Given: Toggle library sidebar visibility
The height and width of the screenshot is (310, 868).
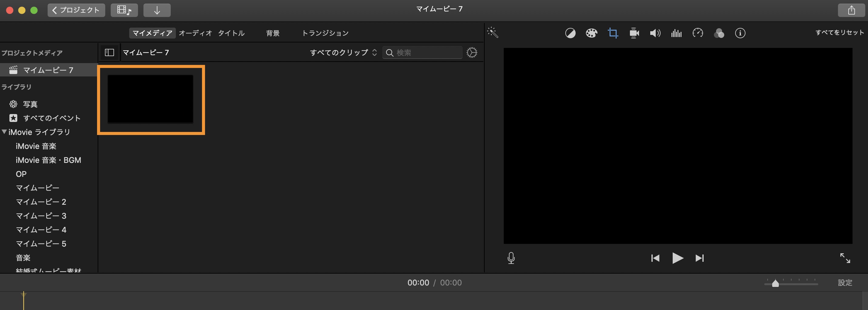Looking at the screenshot, I should point(109,52).
